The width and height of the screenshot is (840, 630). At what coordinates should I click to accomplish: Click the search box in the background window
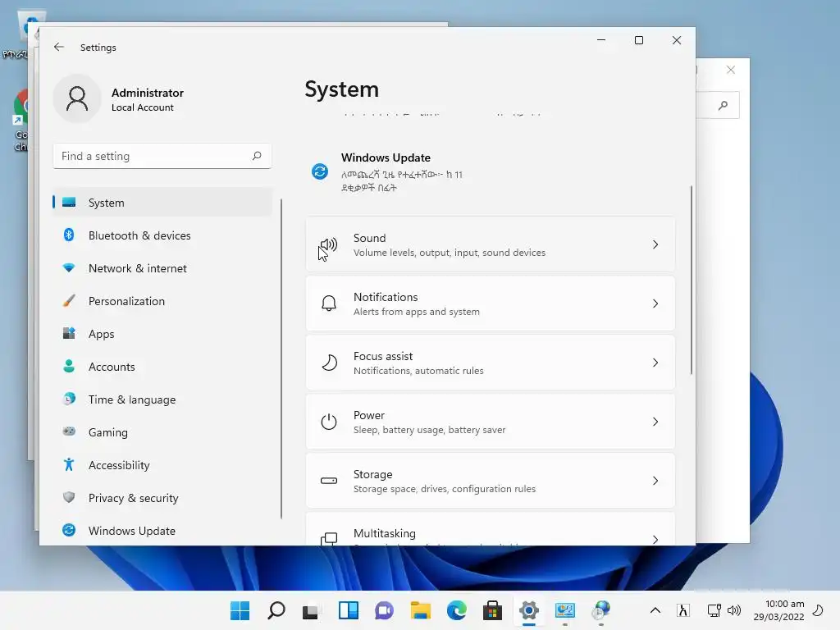pos(718,105)
